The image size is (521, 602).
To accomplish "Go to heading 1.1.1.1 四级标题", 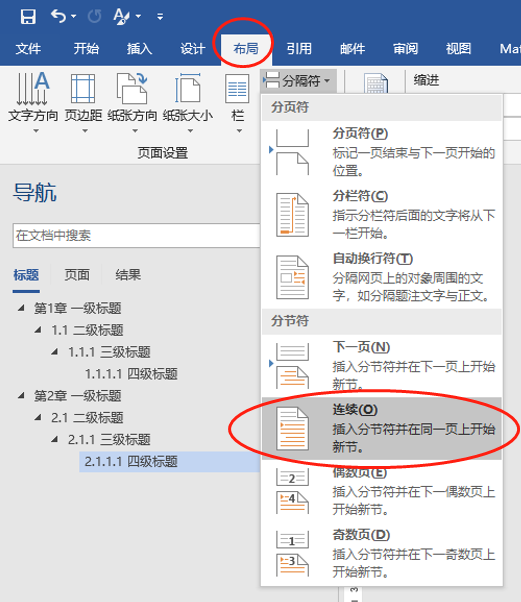I will click(x=131, y=374).
